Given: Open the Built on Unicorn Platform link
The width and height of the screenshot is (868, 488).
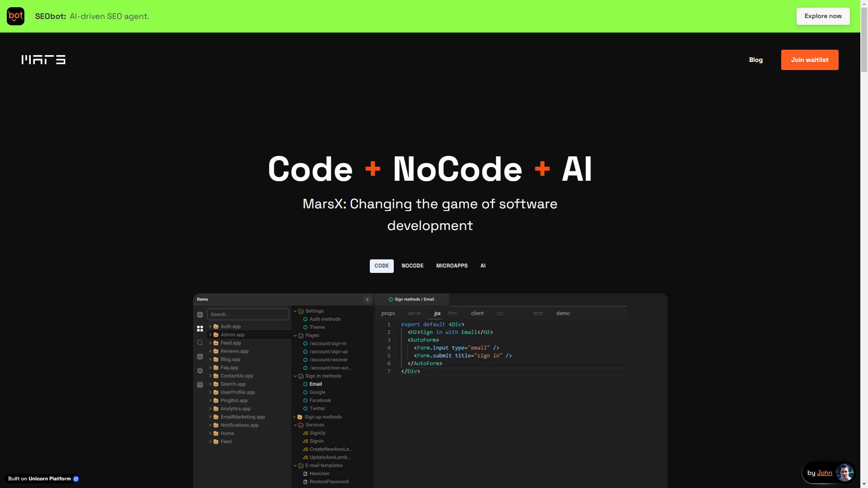Looking at the screenshot, I should click(43, 479).
